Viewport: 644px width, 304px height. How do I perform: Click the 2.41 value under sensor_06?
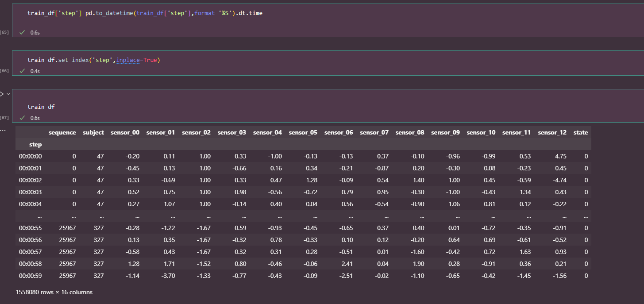347,264
